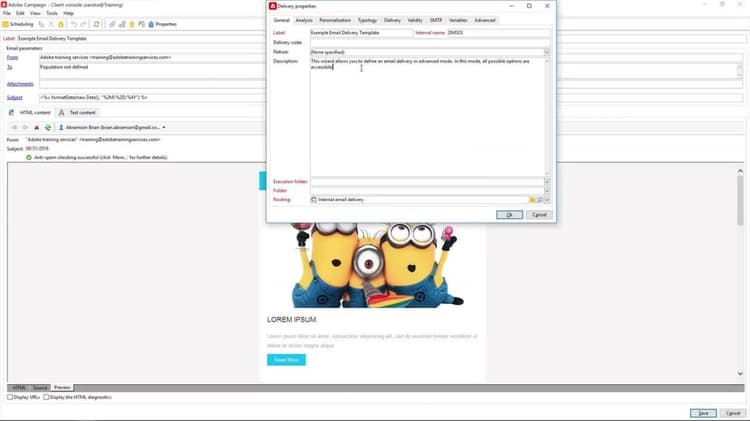Click the green refresh icon in the main toolbar
The height and width of the screenshot is (421, 750).
(97, 24)
